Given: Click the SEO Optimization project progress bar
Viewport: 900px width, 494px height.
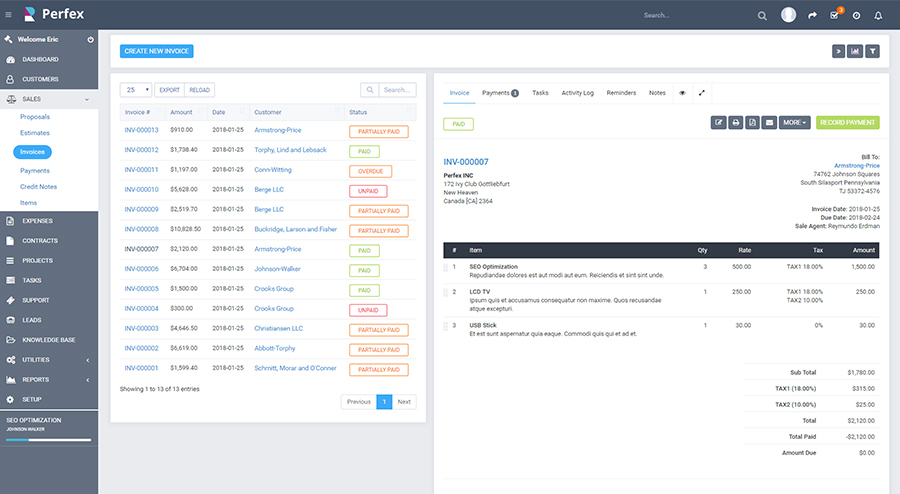Looking at the screenshot, I should 49,440.
